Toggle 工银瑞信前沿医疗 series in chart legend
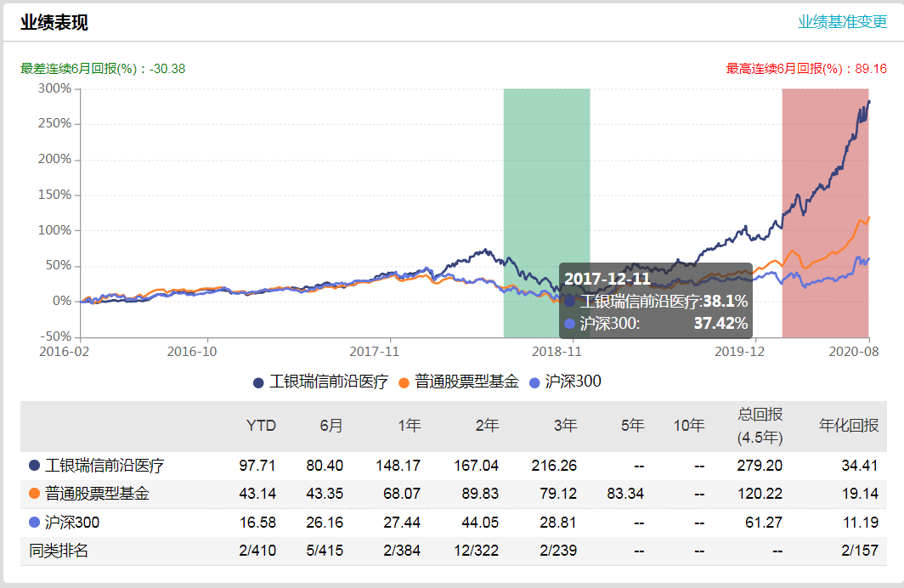Viewport: 904px width, 588px height. tap(320, 382)
